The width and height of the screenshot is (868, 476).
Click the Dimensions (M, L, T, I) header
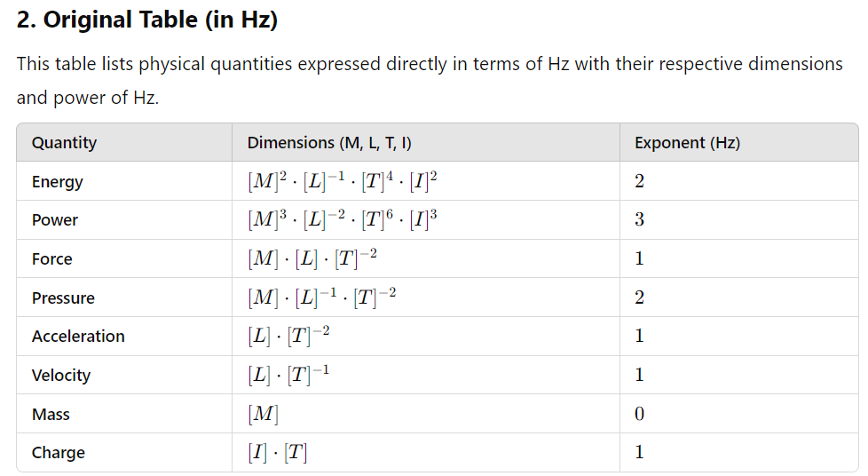pyautogui.click(x=328, y=143)
